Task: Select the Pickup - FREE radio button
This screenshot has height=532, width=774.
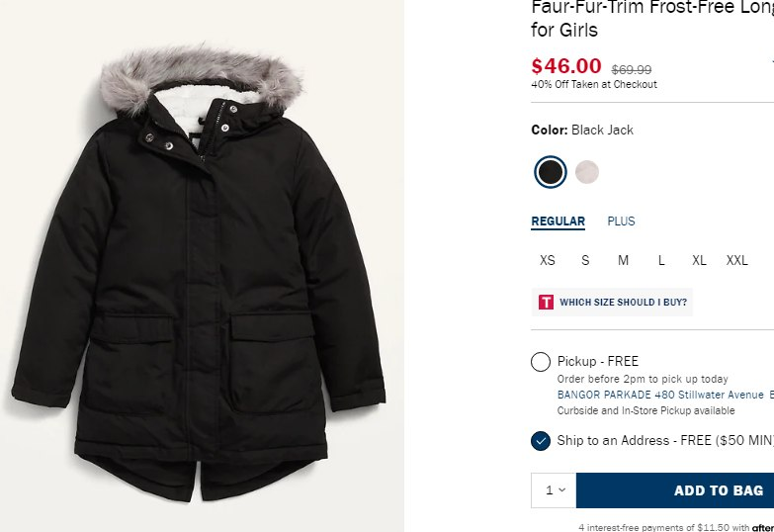Action: [x=541, y=362]
